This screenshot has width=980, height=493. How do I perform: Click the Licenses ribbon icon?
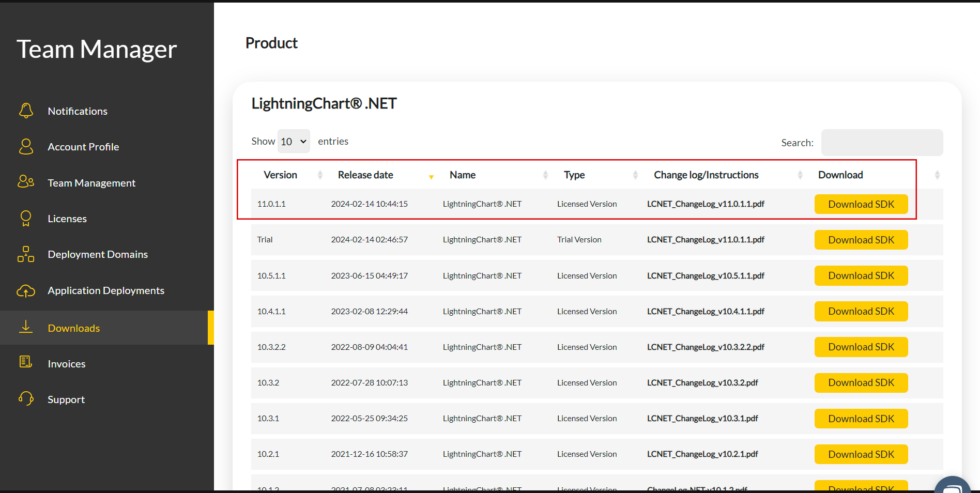[x=26, y=218]
